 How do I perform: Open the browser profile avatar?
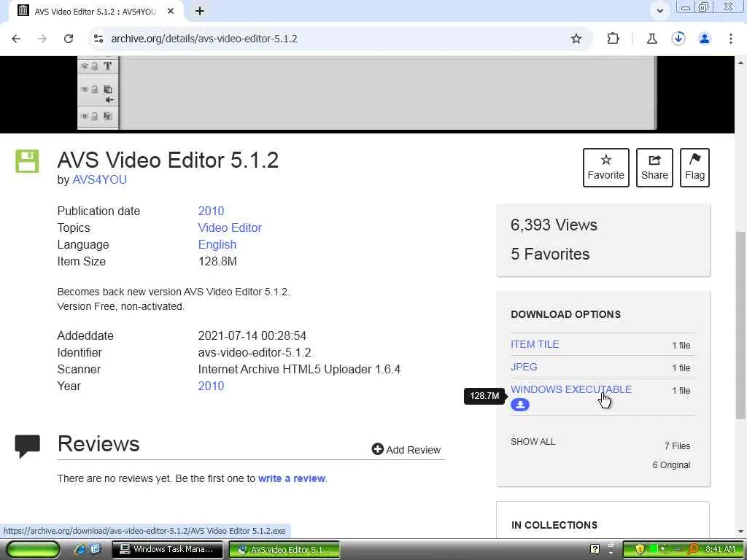tap(705, 39)
